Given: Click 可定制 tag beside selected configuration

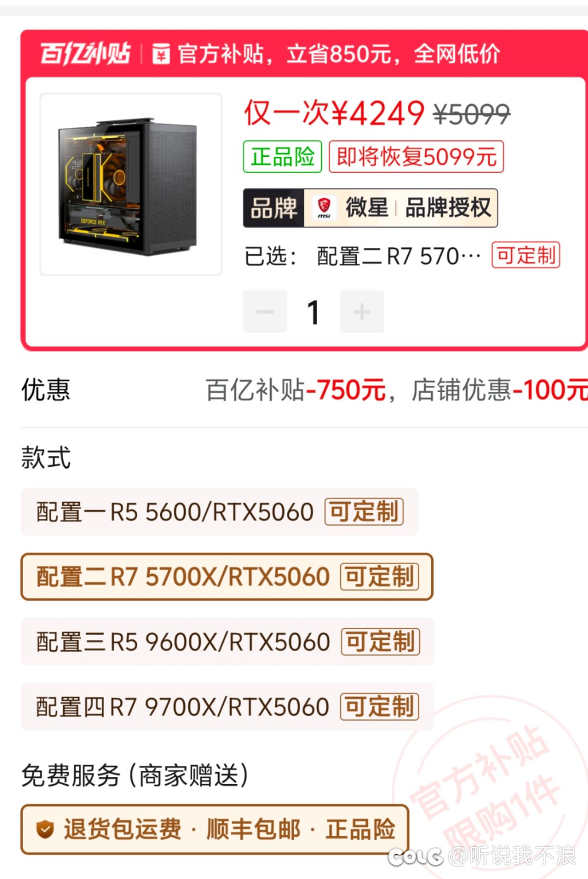Looking at the screenshot, I should pyautogui.click(x=526, y=255).
